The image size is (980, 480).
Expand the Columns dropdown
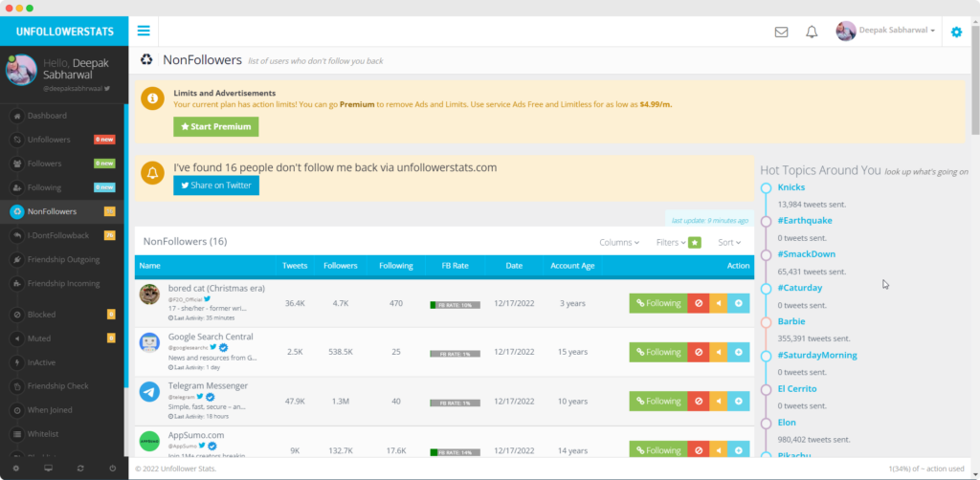[x=619, y=242]
